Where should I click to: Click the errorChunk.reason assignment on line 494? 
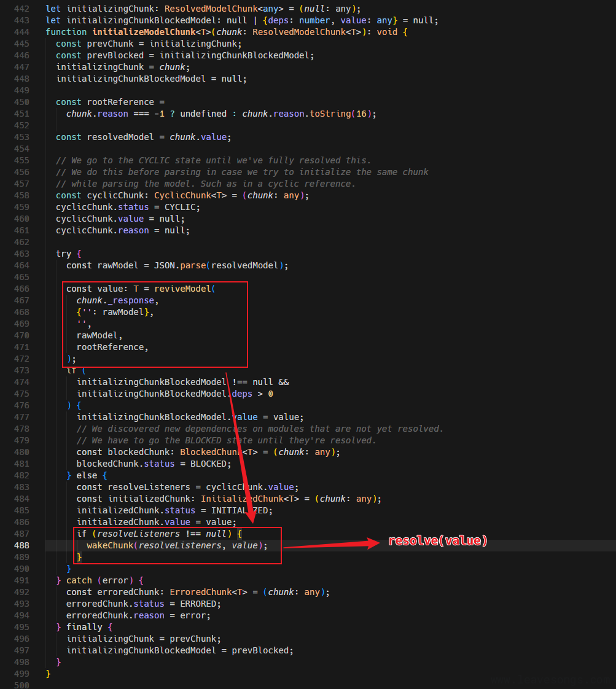(138, 615)
